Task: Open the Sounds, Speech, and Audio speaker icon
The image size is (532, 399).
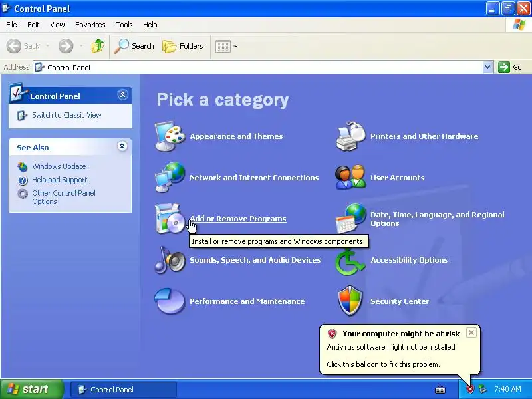Action: pyautogui.click(x=170, y=260)
